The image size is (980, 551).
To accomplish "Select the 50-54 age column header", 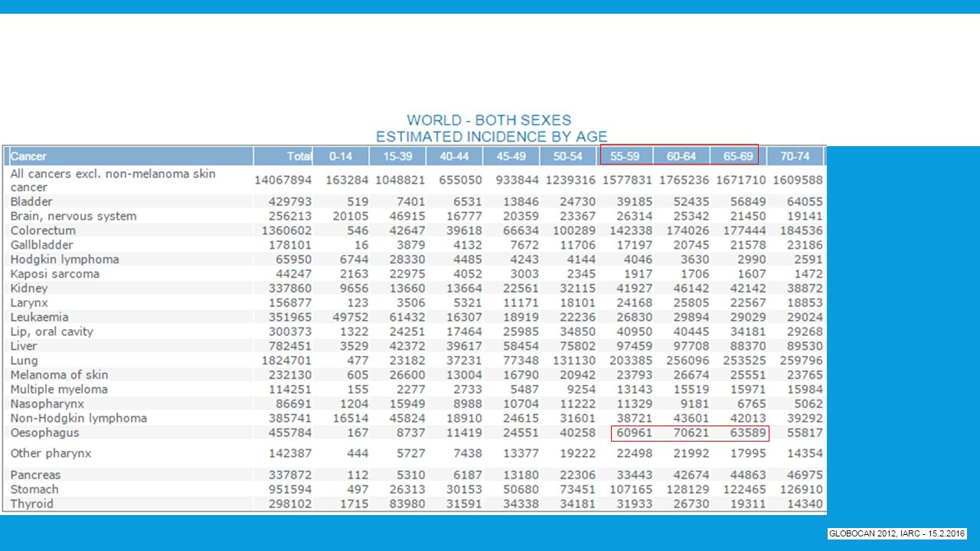I will [x=567, y=156].
